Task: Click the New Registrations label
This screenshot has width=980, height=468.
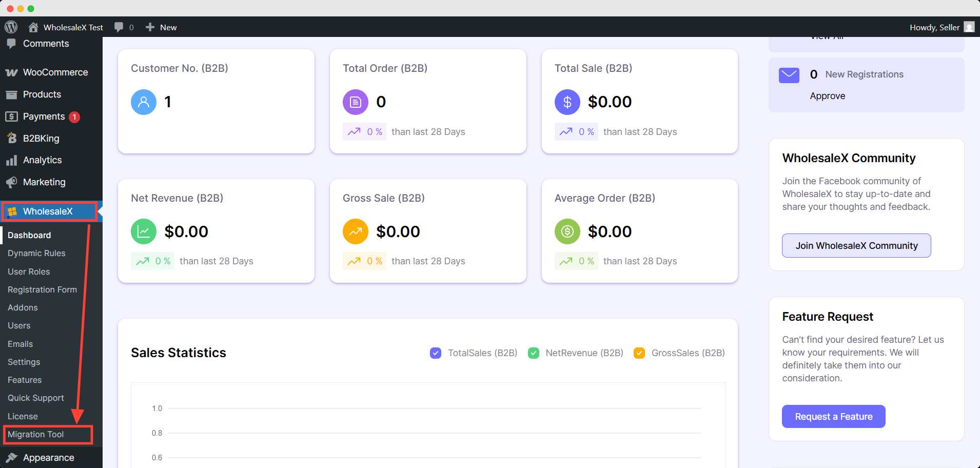Action: click(864, 74)
